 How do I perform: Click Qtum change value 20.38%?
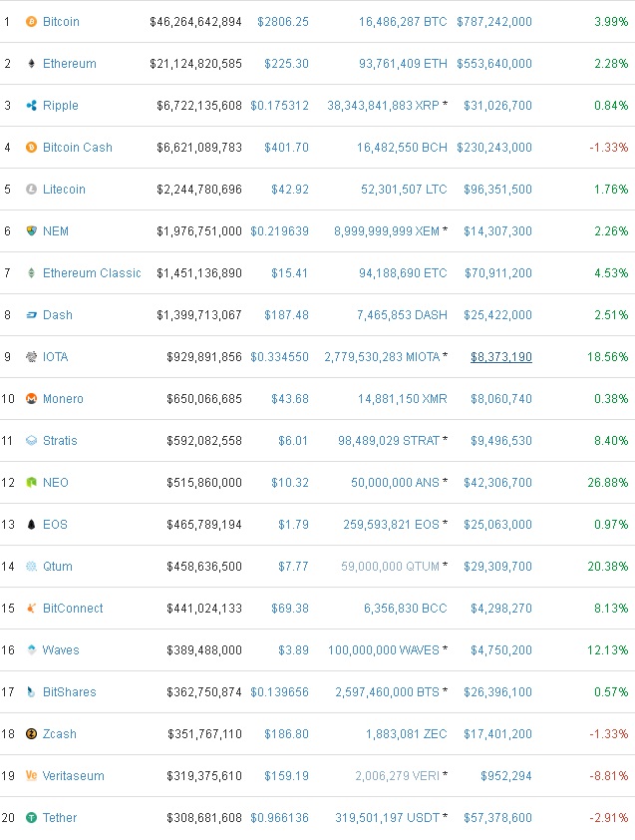point(608,567)
